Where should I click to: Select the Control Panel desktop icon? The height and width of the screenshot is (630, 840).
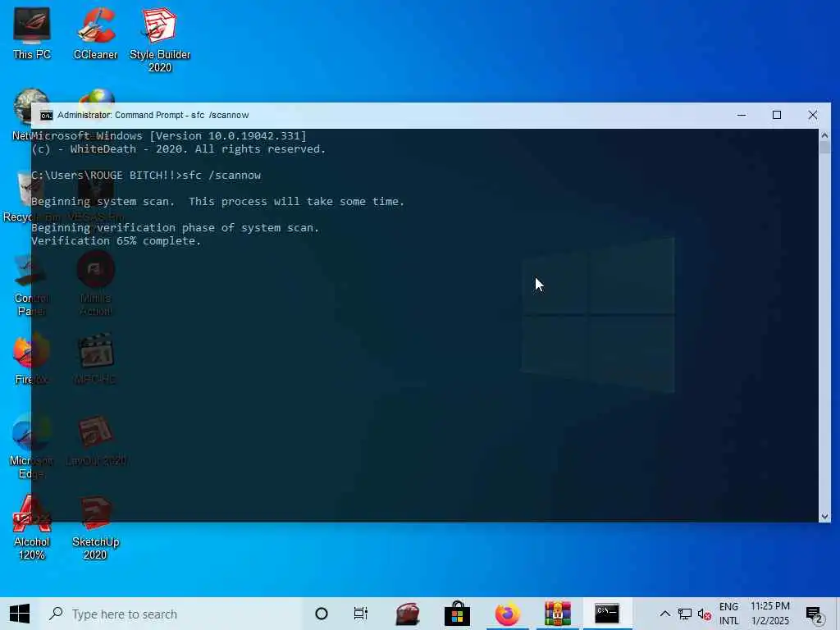pos(21,284)
